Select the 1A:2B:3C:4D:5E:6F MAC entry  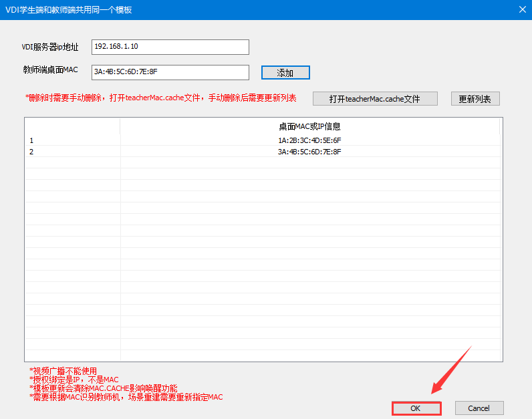pos(310,140)
